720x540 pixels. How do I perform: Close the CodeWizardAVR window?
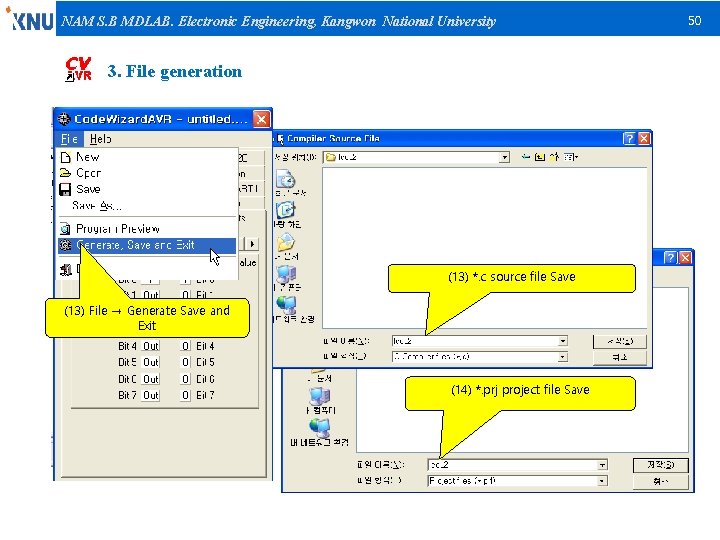tap(261, 120)
